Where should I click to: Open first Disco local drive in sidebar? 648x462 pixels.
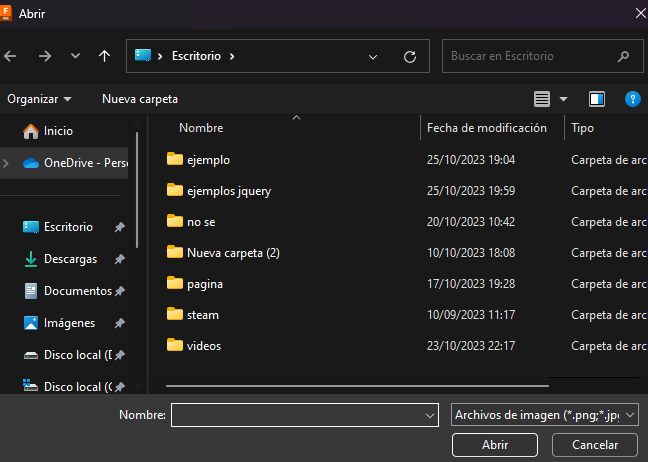pyautogui.click(x=68, y=355)
